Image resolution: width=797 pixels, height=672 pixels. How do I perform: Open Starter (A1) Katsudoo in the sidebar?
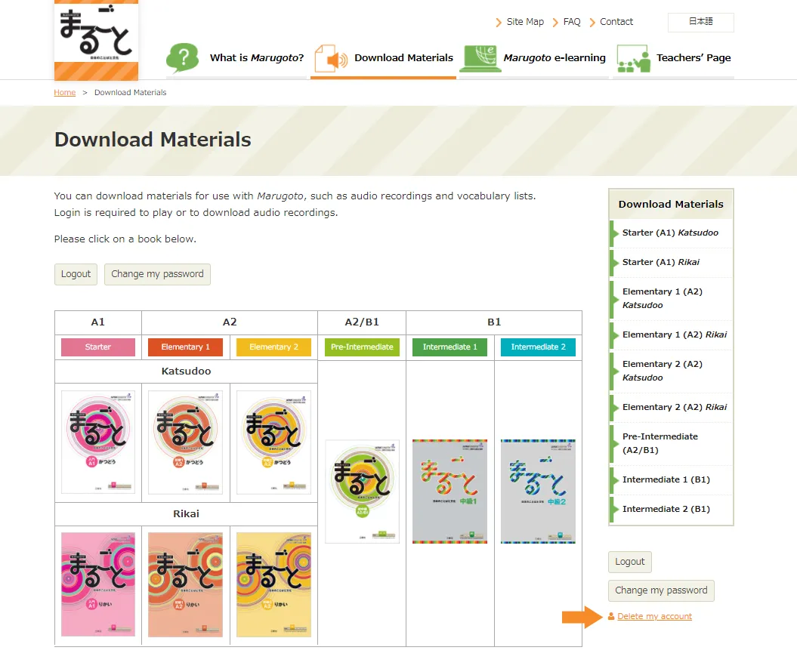[671, 233]
